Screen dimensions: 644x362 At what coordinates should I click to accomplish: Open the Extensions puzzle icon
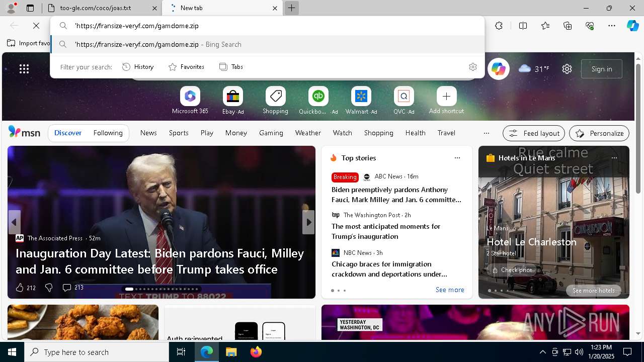tap(499, 26)
